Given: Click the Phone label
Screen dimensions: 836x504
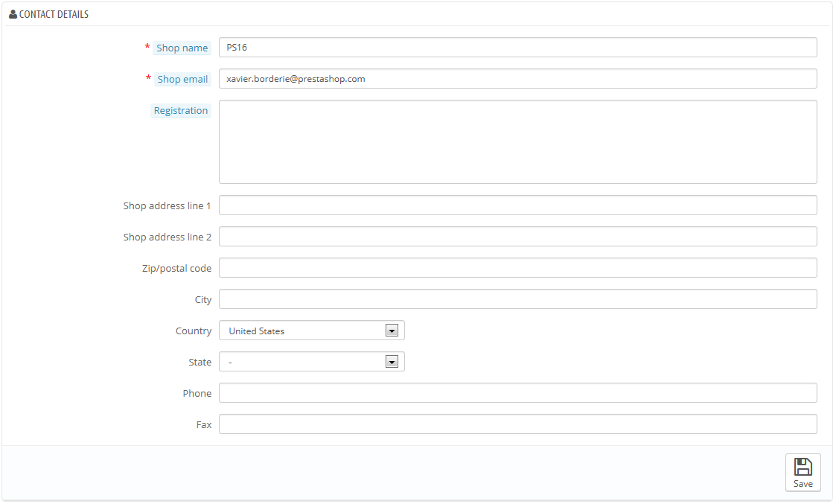Looking at the screenshot, I should 197,394.
